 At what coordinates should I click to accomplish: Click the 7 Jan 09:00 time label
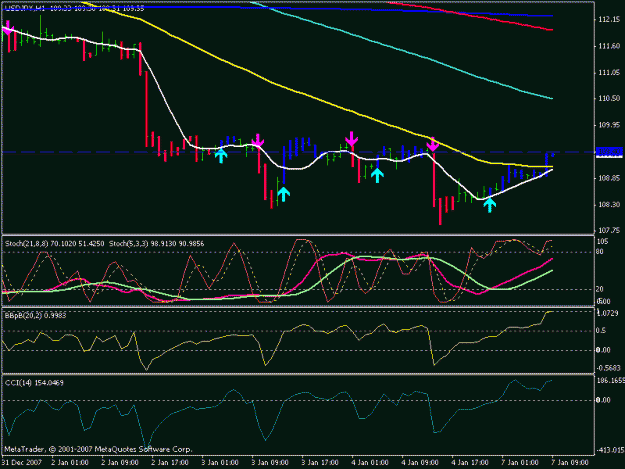569,463
